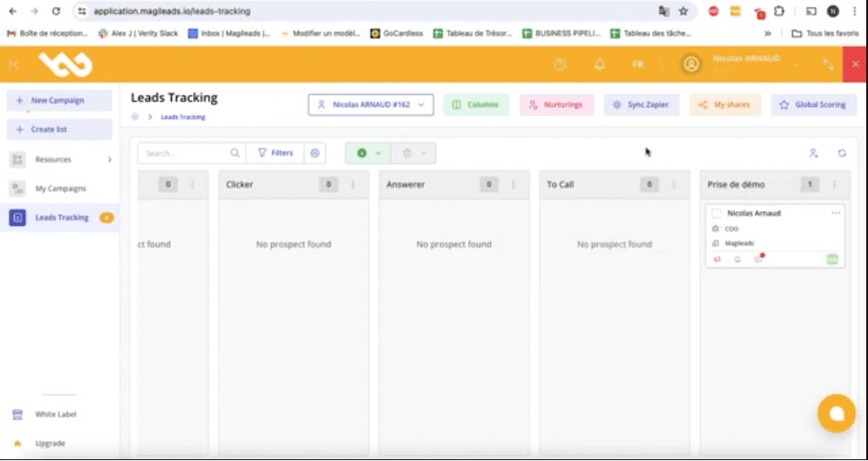
Task: Click into the Search input field
Action: 185,153
